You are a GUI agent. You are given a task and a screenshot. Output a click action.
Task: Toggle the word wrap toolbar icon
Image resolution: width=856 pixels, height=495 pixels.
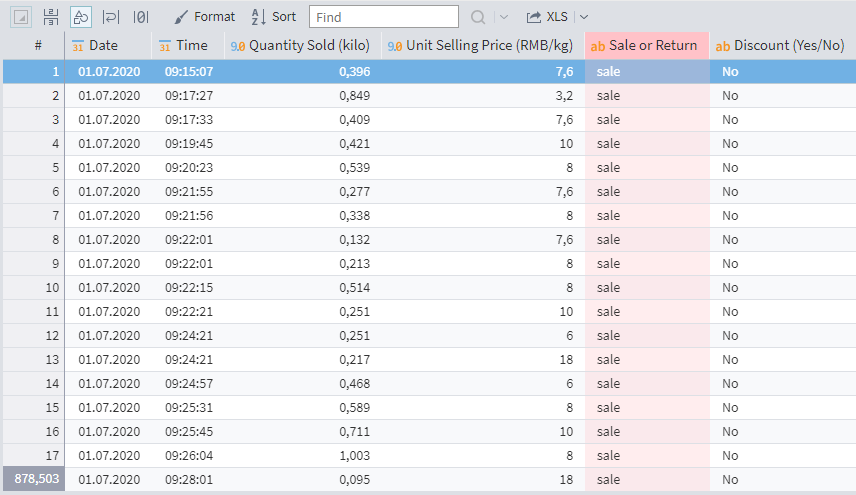tap(111, 17)
